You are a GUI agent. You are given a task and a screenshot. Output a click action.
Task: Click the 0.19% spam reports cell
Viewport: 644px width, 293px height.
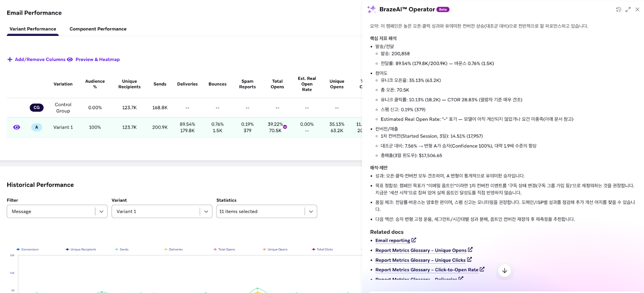[x=248, y=127]
